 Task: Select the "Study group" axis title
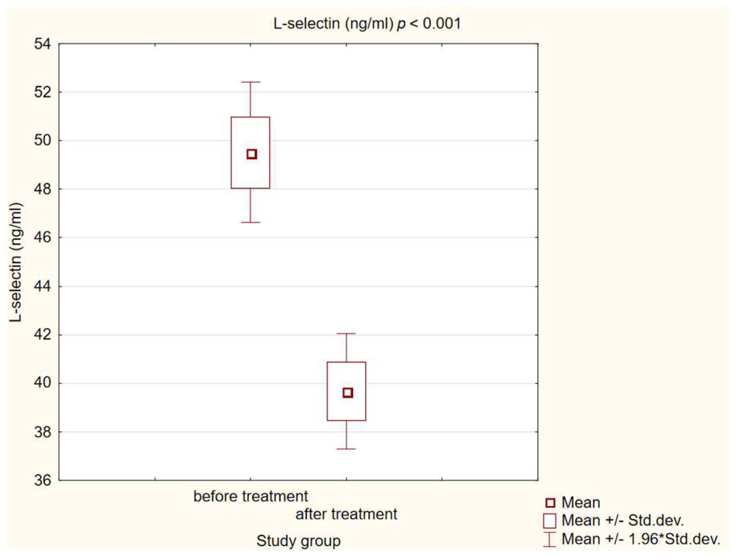pos(298,541)
